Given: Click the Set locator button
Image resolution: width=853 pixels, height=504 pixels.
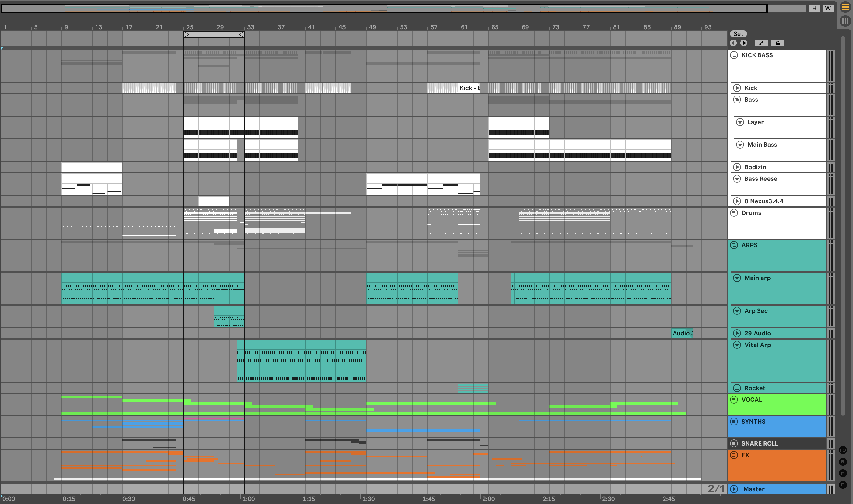Looking at the screenshot, I should click(738, 33).
